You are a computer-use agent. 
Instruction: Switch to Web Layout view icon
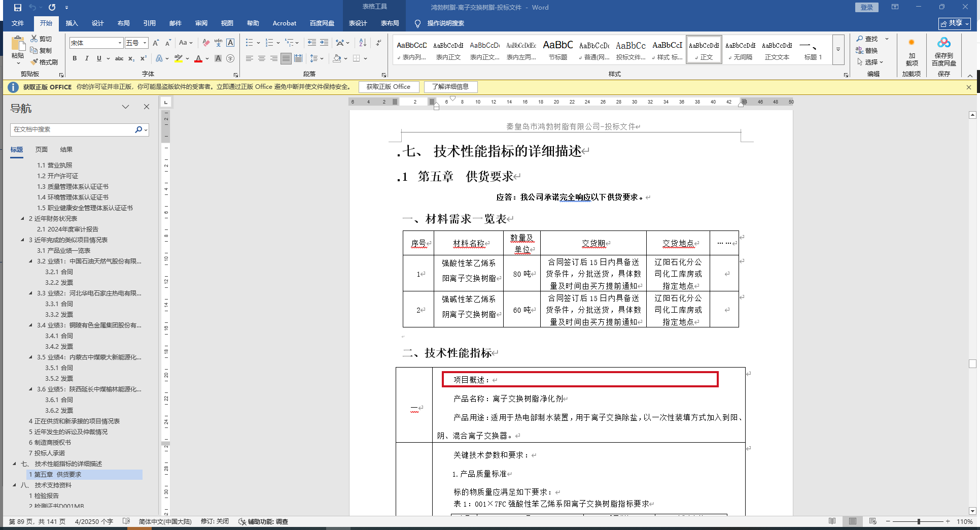873,521
